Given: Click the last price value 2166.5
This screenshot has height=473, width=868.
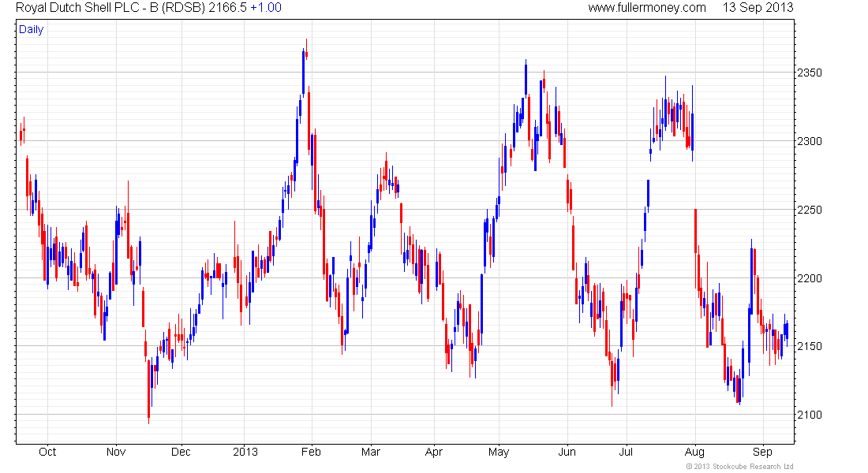Looking at the screenshot, I should pyautogui.click(x=227, y=8).
